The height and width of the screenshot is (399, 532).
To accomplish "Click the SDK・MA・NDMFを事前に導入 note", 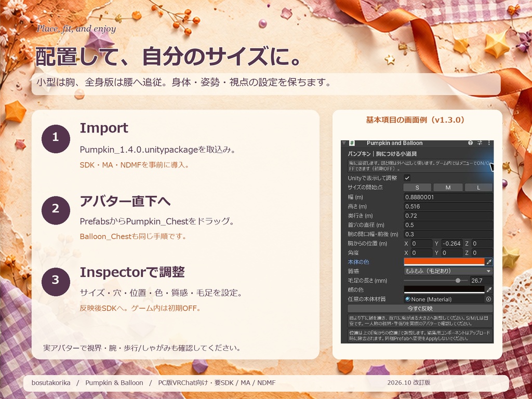I will (135, 165).
